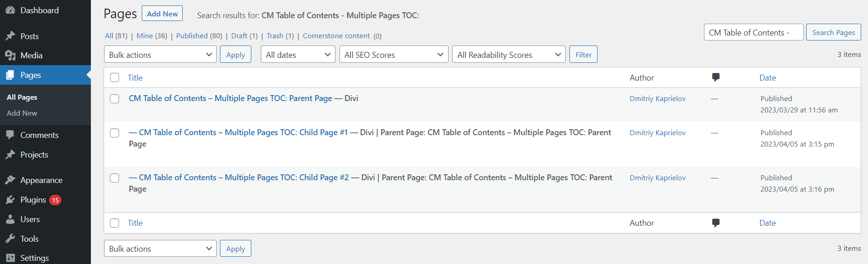The height and width of the screenshot is (264, 868).
Task: Open the Child Page #2 title link
Action: pyautogui.click(x=239, y=178)
